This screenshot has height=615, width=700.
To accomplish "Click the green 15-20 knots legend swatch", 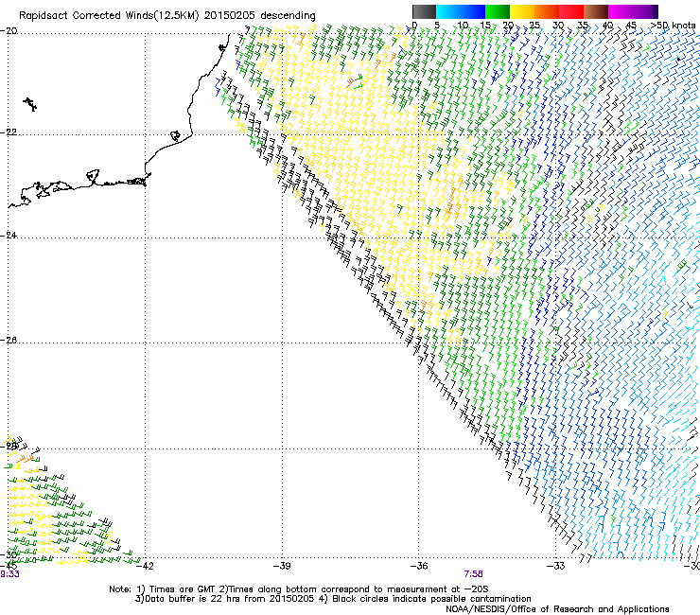I will (498, 11).
